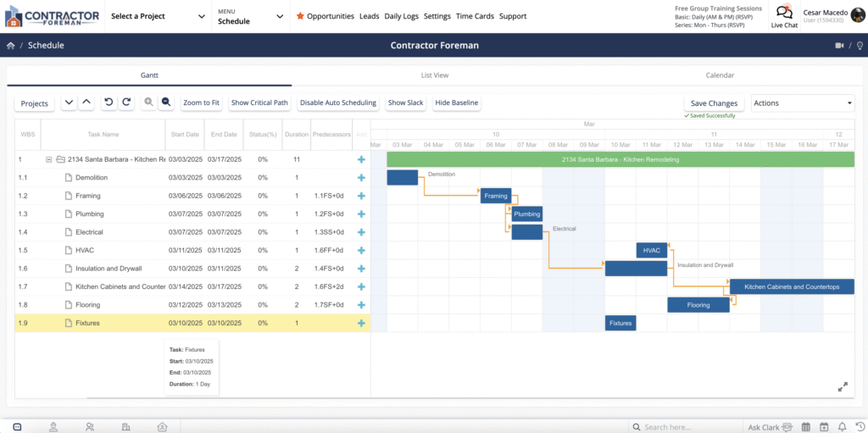Image resolution: width=868 pixels, height=433 pixels.
Task: Click the plus icon on Framing row
Action: [361, 196]
